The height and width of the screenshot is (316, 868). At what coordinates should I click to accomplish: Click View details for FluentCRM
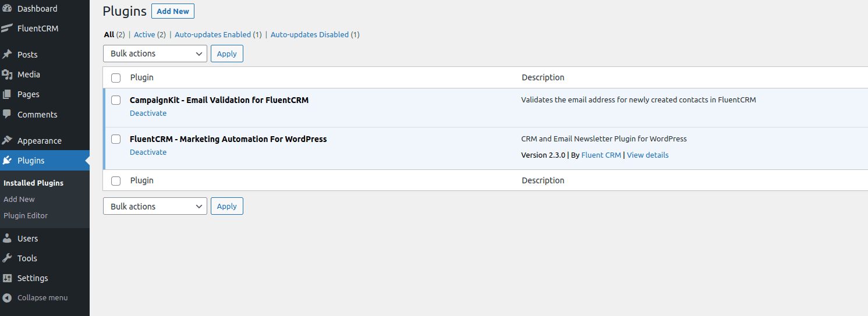point(647,155)
